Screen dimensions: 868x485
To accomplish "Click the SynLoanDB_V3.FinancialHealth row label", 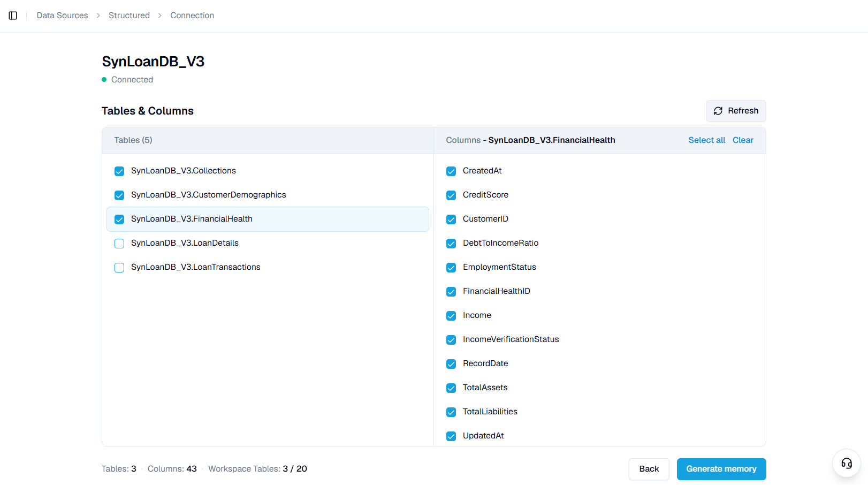I will click(x=192, y=219).
